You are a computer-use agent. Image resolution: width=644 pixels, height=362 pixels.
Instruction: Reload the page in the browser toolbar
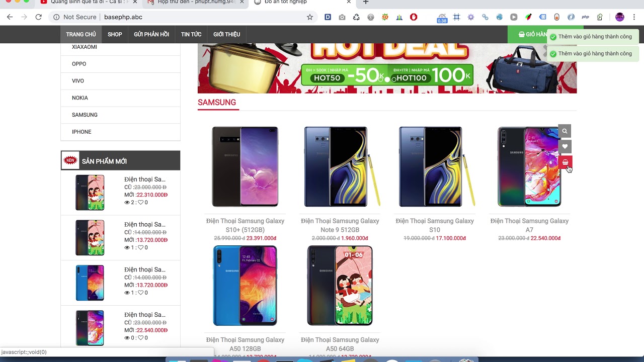pyautogui.click(x=38, y=17)
